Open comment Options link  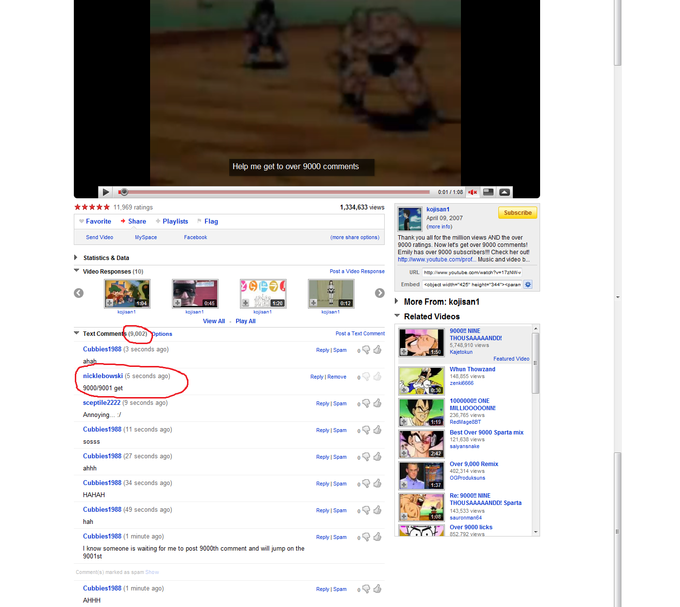tap(162, 334)
